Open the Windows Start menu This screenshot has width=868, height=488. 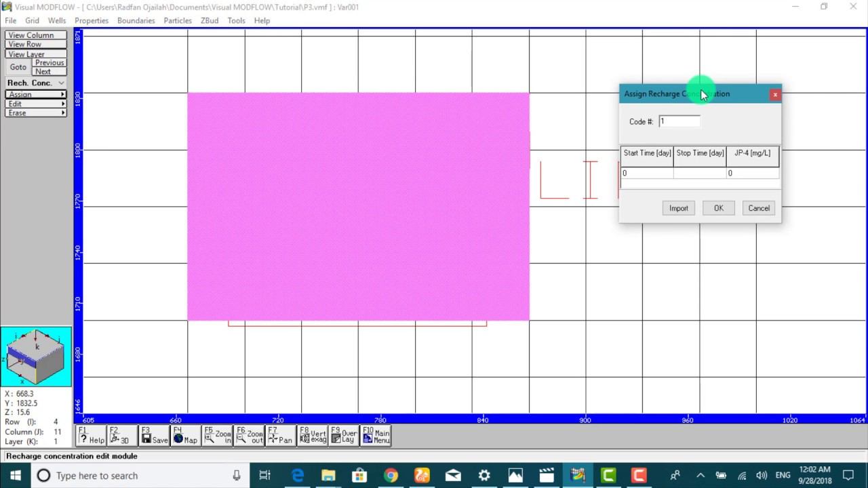tap(15, 475)
